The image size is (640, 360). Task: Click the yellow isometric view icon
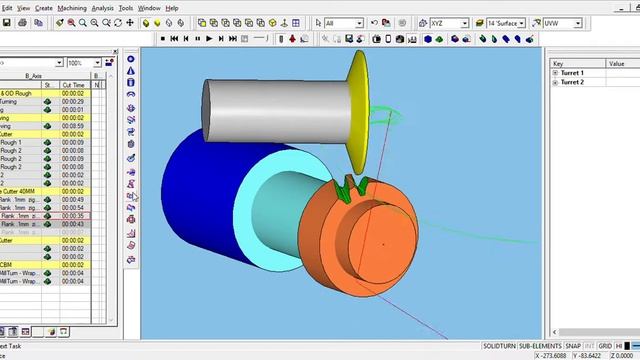(272, 23)
